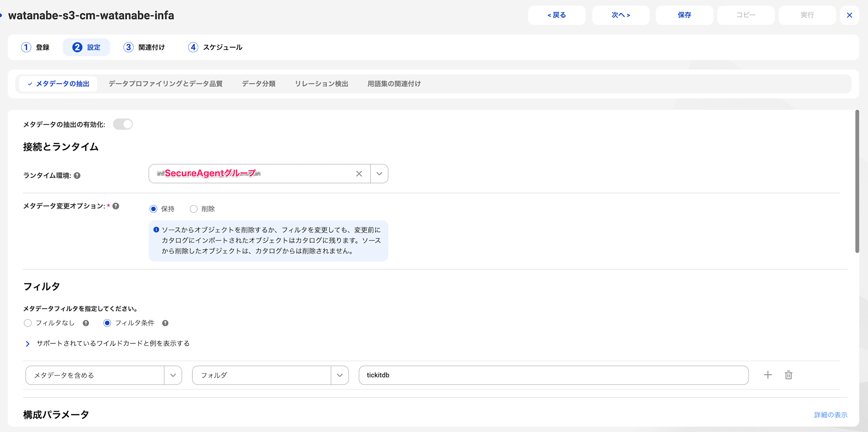Screen dimensions: 868x432
Task: Choose the フィルタ条件 radio button
Action: tap(107, 323)
